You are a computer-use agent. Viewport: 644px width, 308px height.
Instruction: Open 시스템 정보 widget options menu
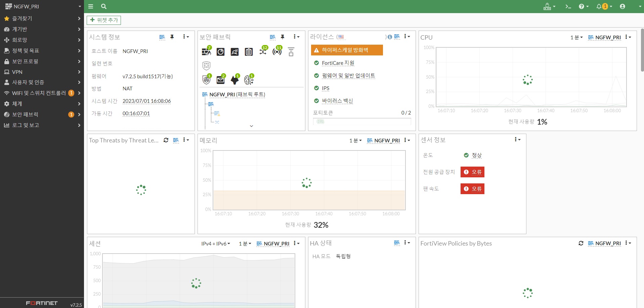click(x=186, y=37)
